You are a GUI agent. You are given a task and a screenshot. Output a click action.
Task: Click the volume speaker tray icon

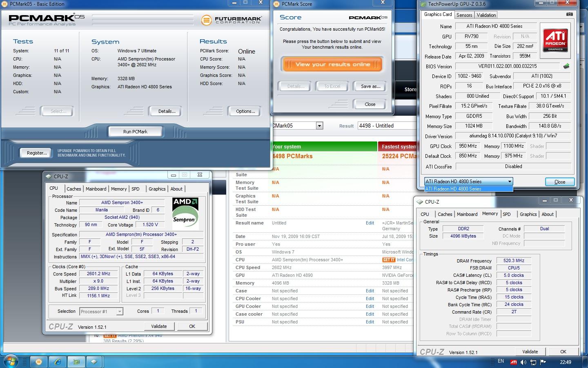point(523,362)
